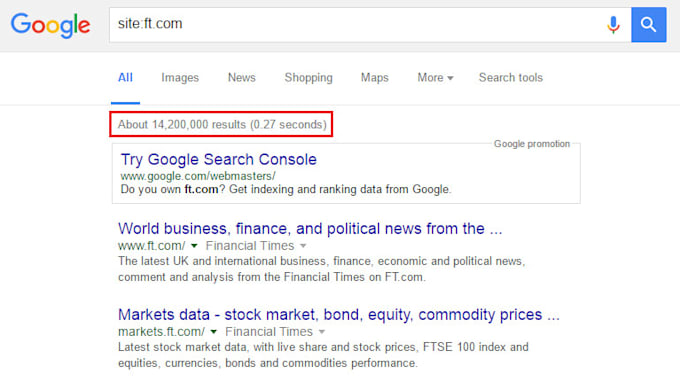Click the About 14,200,000 results text

coord(222,124)
